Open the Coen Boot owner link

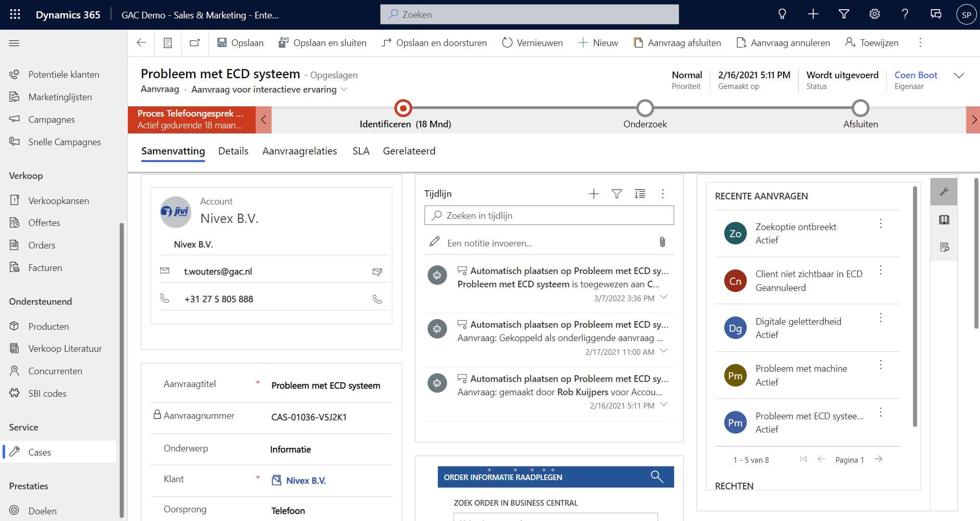916,75
